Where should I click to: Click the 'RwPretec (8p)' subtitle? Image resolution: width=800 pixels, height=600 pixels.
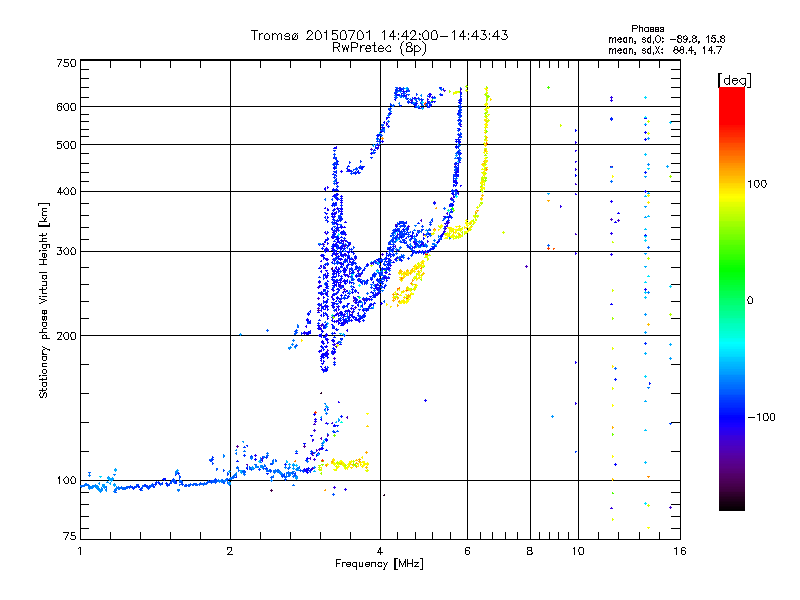click(379, 48)
